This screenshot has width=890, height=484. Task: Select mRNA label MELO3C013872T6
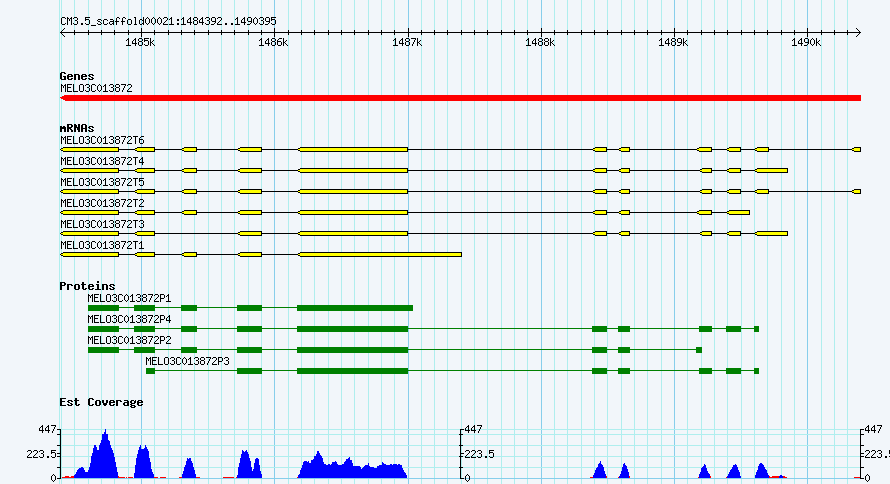click(x=102, y=140)
